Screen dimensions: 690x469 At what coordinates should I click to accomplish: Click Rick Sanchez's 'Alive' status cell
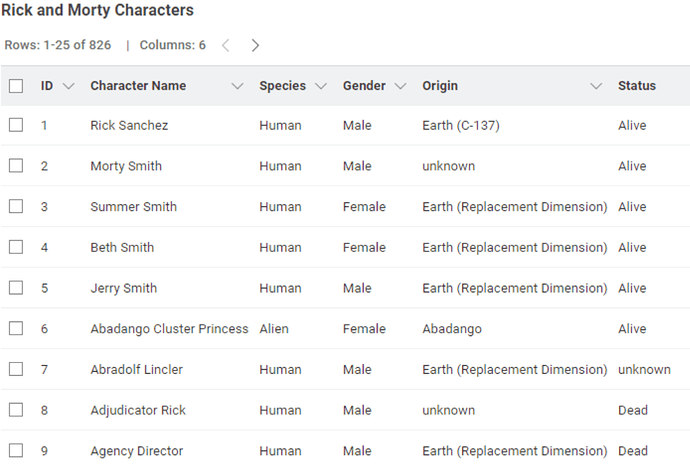[x=632, y=125]
